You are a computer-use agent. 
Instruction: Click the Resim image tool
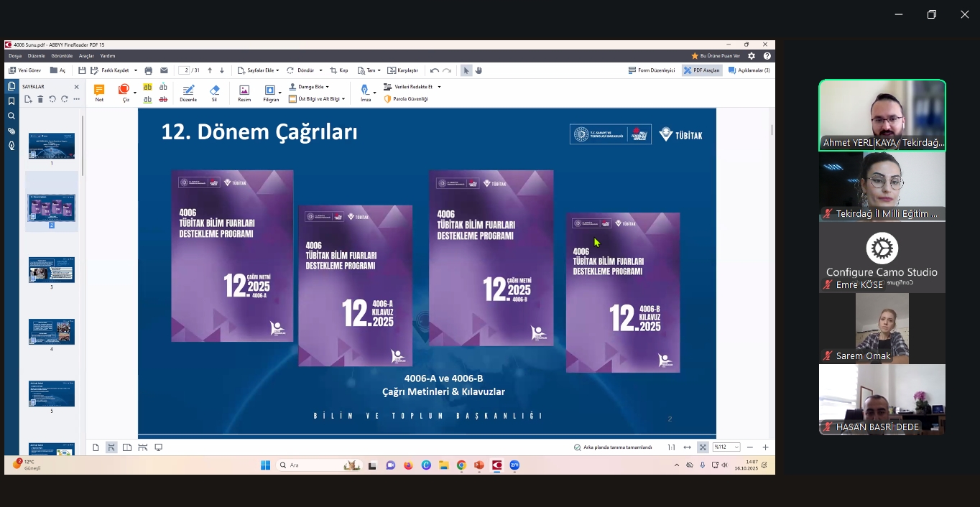point(244,93)
